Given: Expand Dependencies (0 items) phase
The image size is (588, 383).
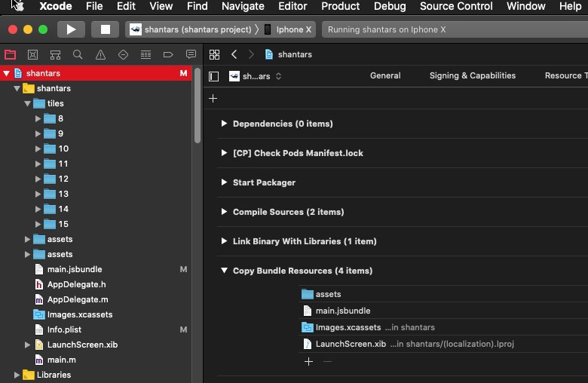Looking at the screenshot, I should coord(224,124).
